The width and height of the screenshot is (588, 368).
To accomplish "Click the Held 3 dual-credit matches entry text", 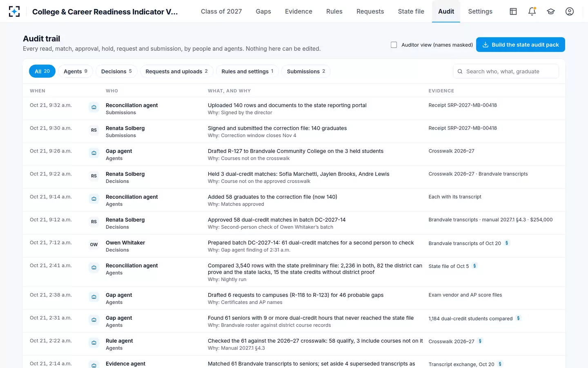I will point(298,174).
